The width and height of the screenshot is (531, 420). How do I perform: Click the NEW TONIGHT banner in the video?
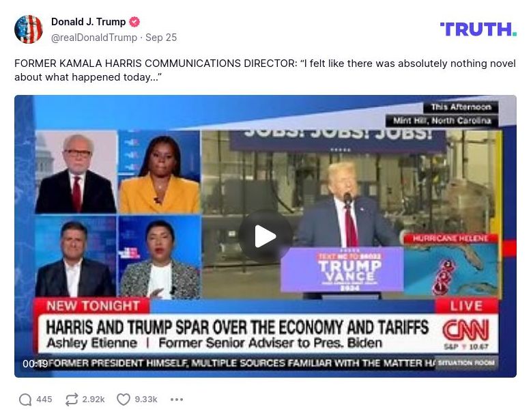tap(93, 306)
